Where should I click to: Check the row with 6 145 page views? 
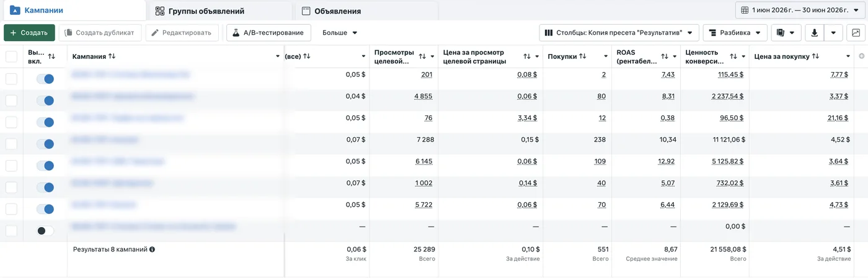11,166
